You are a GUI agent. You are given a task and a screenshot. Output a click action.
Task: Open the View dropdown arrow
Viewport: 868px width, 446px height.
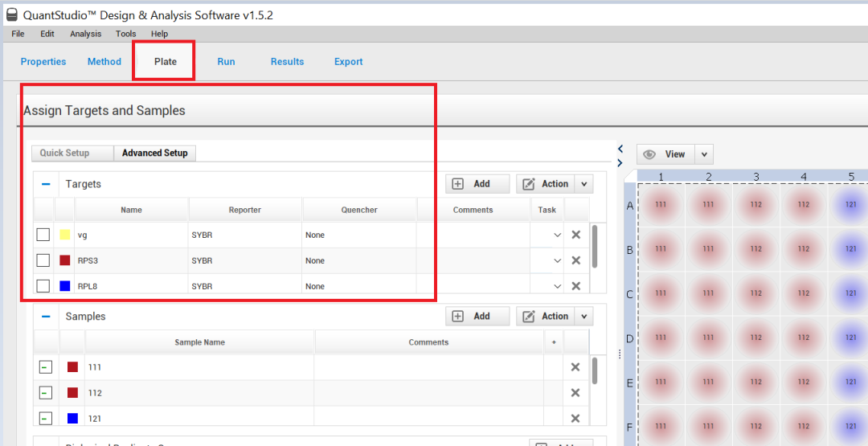(x=703, y=154)
